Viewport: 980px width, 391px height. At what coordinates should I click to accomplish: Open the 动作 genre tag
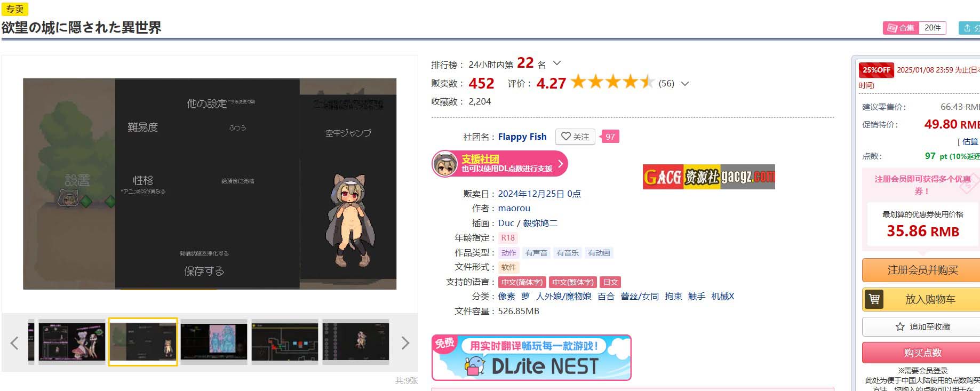(x=508, y=253)
